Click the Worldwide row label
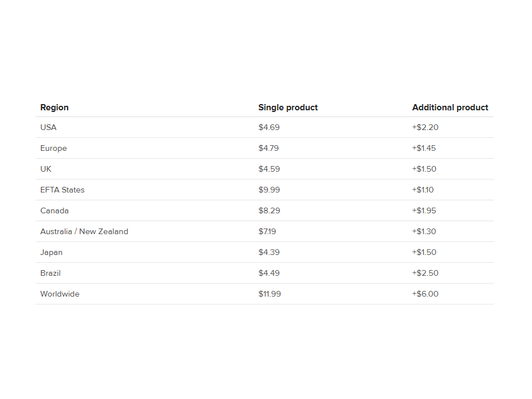The height and width of the screenshot is (399, 532). (60, 294)
